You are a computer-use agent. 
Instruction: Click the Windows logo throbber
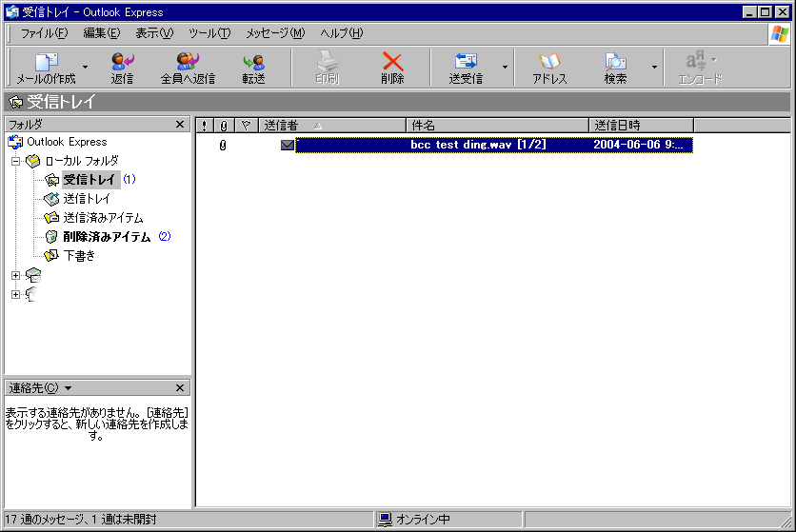tap(779, 34)
